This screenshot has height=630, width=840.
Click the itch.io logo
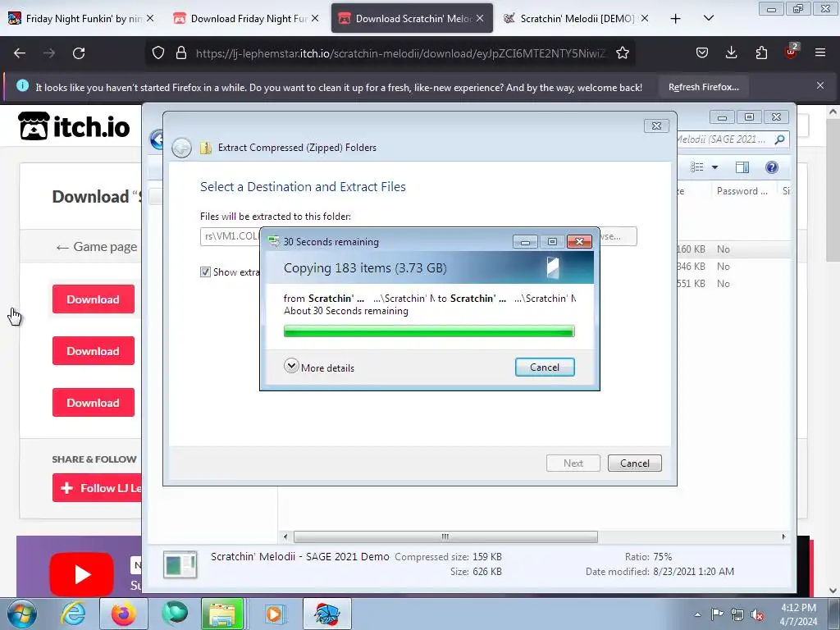[x=75, y=126]
